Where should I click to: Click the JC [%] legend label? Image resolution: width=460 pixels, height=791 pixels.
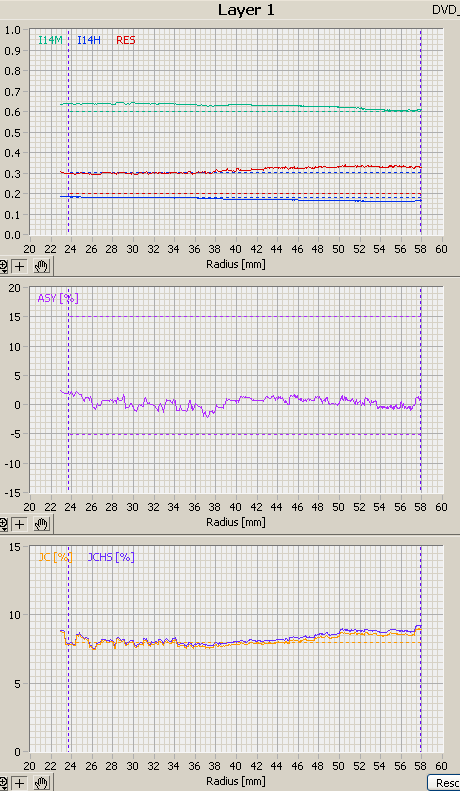pyautogui.click(x=55, y=557)
